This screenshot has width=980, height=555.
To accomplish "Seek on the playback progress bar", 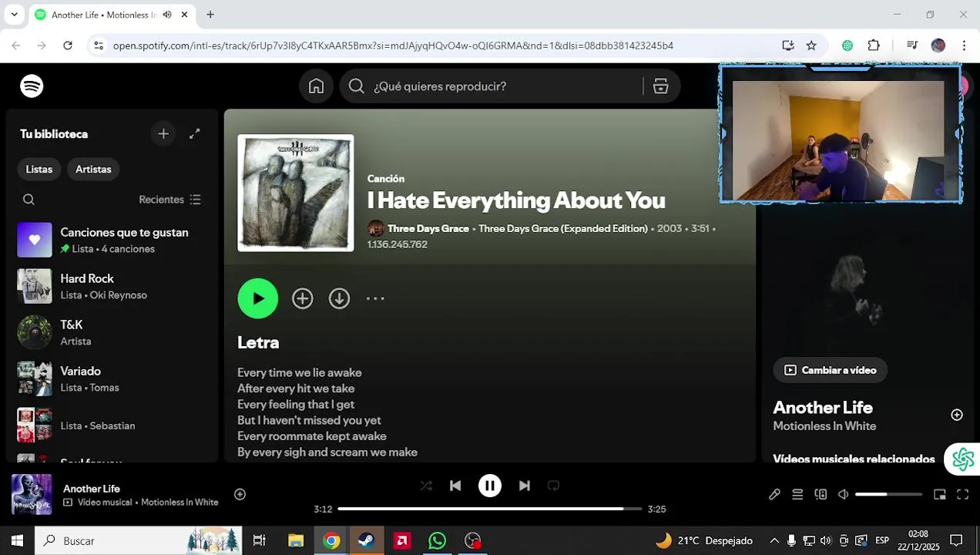I will pyautogui.click(x=489, y=509).
